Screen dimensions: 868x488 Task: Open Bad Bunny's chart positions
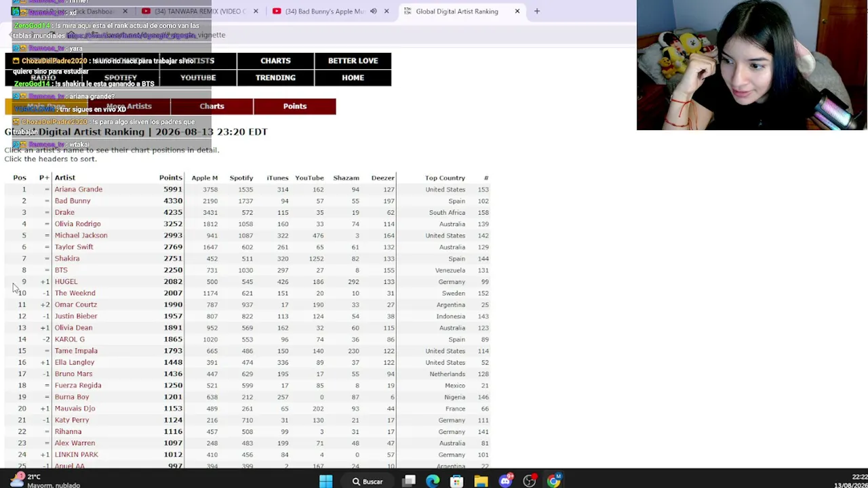(73, 201)
